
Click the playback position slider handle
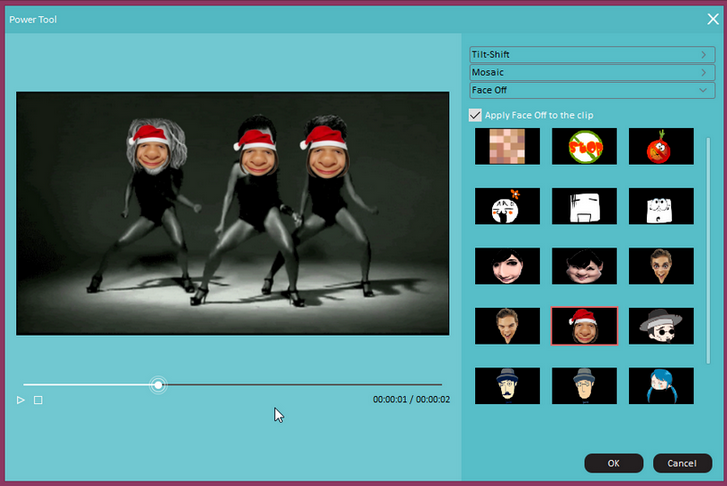pos(159,385)
